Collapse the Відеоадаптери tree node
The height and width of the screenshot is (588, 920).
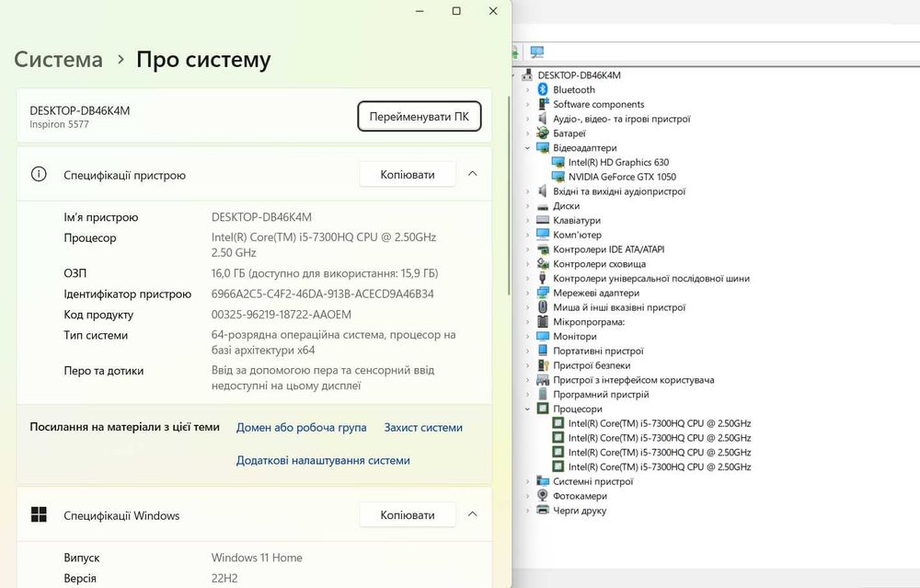527,148
